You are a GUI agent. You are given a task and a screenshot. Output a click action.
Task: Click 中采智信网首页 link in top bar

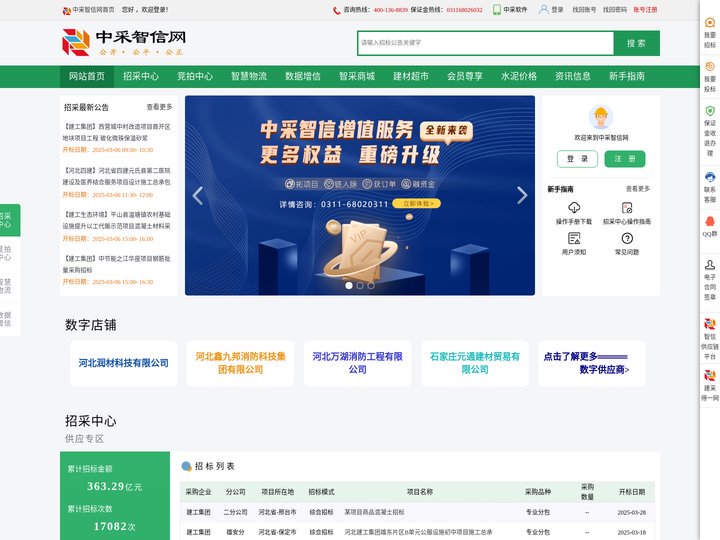[93, 10]
